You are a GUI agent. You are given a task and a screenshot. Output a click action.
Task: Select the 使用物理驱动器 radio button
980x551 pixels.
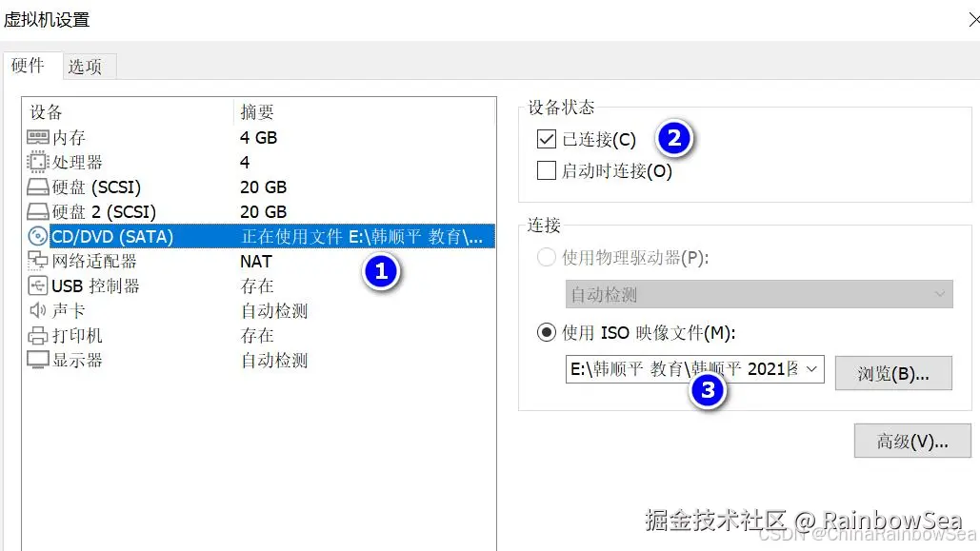click(x=547, y=257)
